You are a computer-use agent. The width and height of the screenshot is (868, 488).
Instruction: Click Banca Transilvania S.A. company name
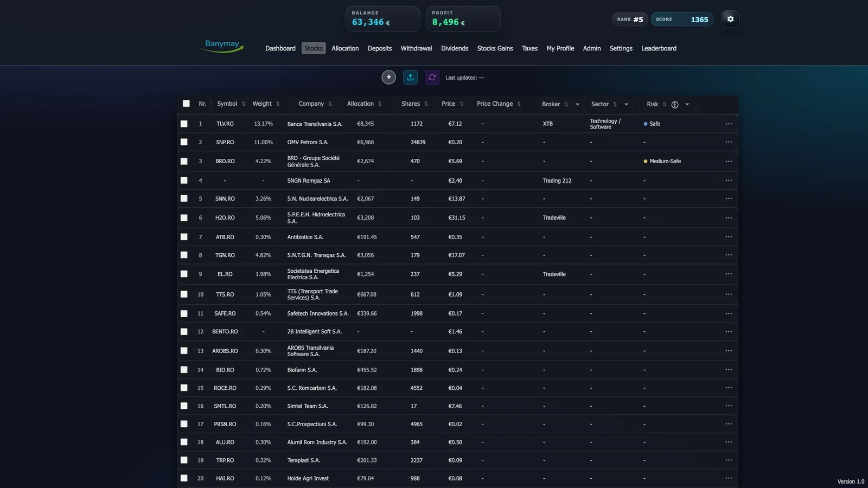tap(315, 124)
